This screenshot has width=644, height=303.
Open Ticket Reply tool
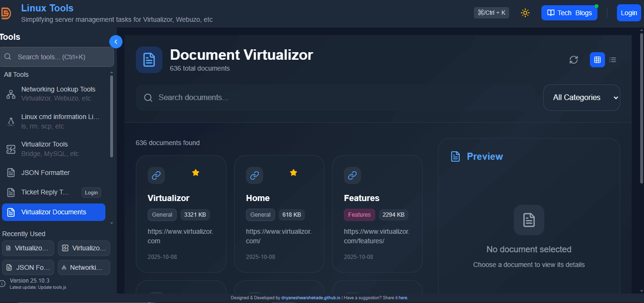46,192
